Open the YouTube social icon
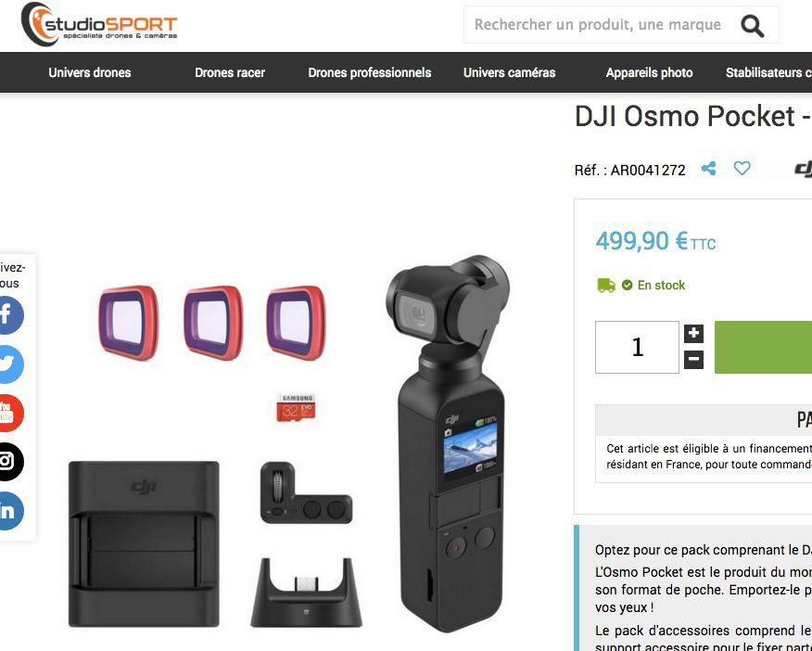 (9, 414)
